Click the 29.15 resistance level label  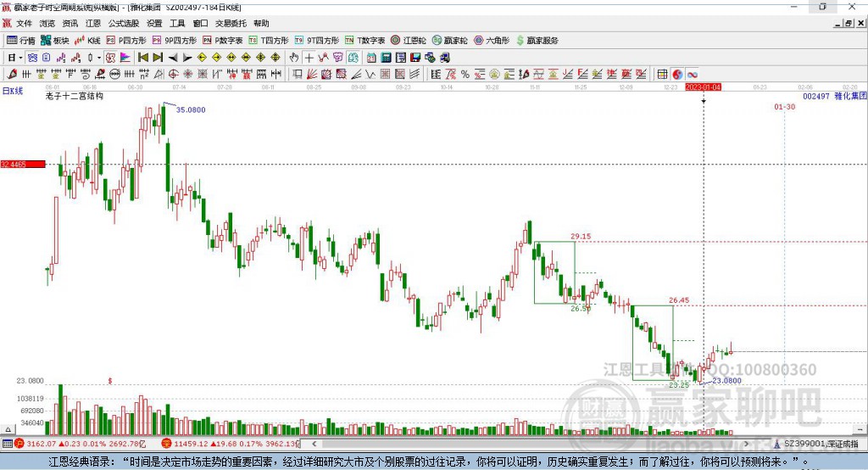click(x=581, y=236)
